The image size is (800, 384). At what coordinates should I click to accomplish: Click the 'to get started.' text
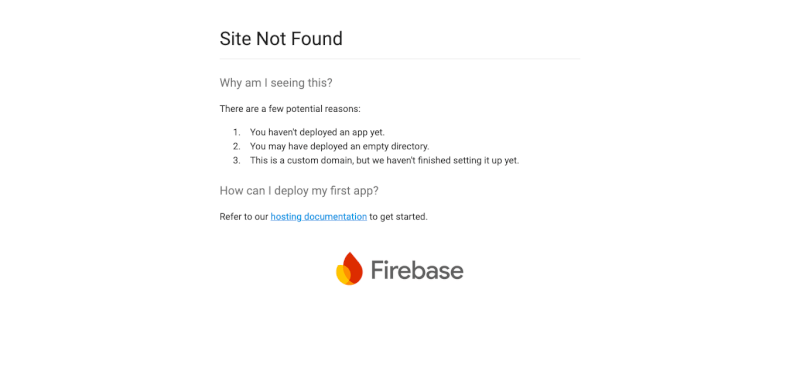tap(398, 217)
